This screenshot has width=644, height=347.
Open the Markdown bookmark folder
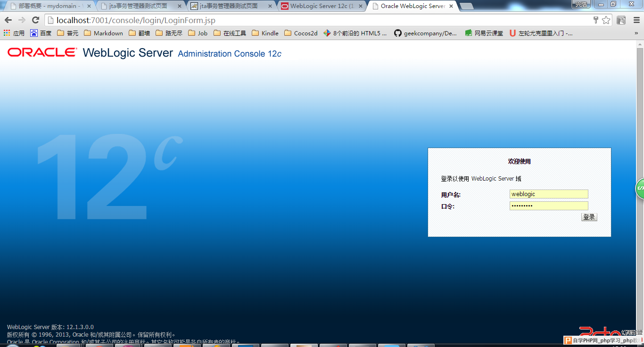click(x=103, y=33)
